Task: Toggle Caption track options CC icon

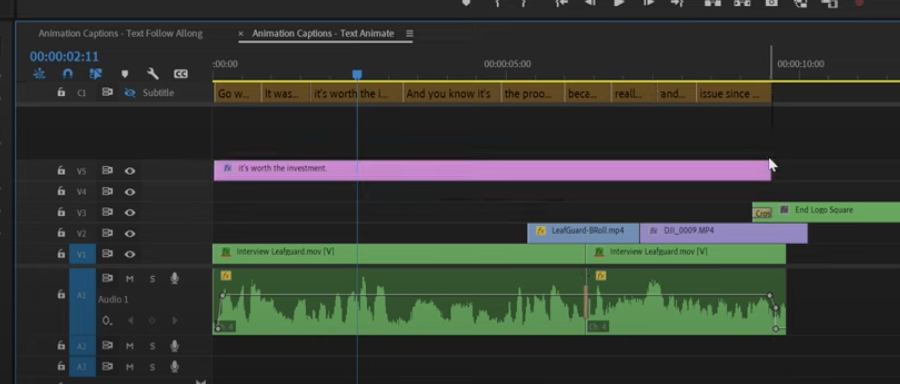Action: coord(181,73)
